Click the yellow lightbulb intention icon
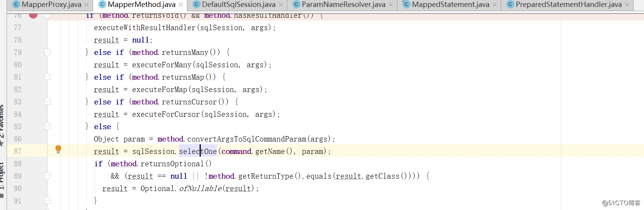This screenshot has width=644, height=210. 58,149
